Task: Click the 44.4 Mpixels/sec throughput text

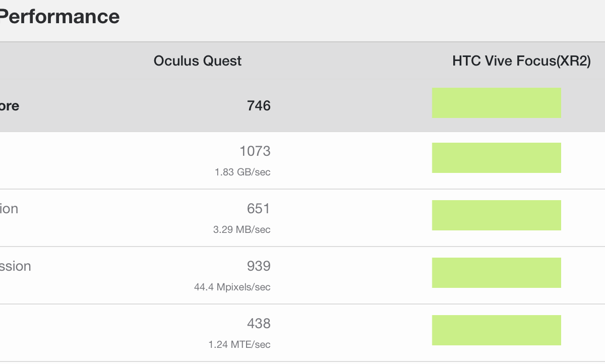Action: coord(232,287)
